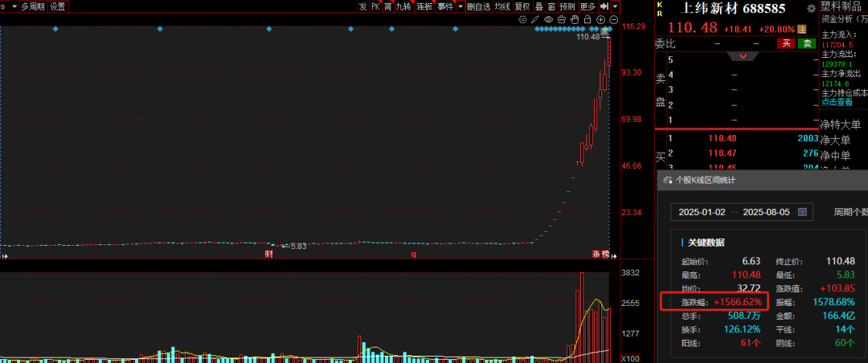Image resolution: width=868 pixels, height=363 pixels.
Task: Click the start date 2025-01-02 field
Action: pos(702,212)
